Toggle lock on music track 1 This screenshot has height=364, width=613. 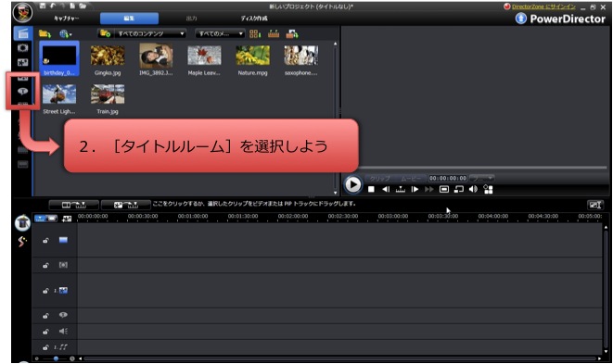click(45, 347)
